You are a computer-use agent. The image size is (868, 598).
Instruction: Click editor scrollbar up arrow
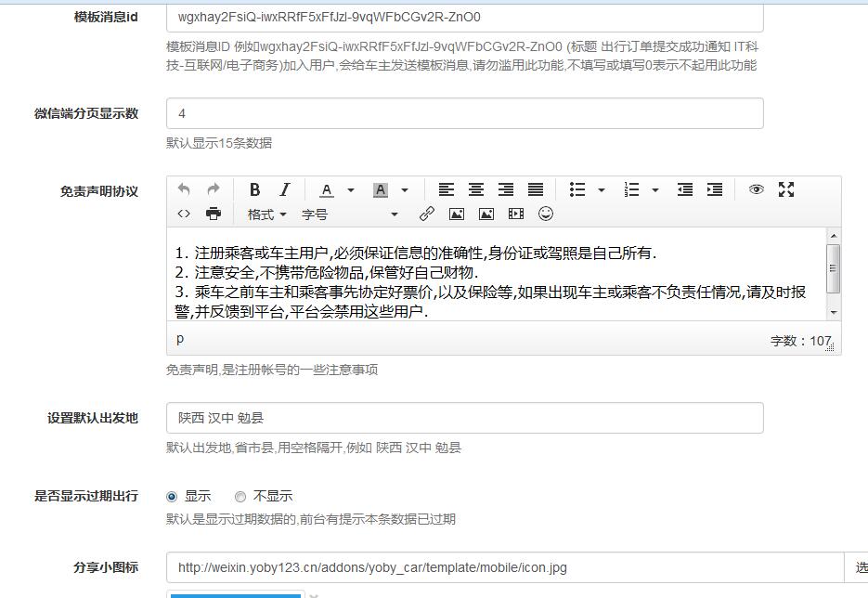(834, 235)
